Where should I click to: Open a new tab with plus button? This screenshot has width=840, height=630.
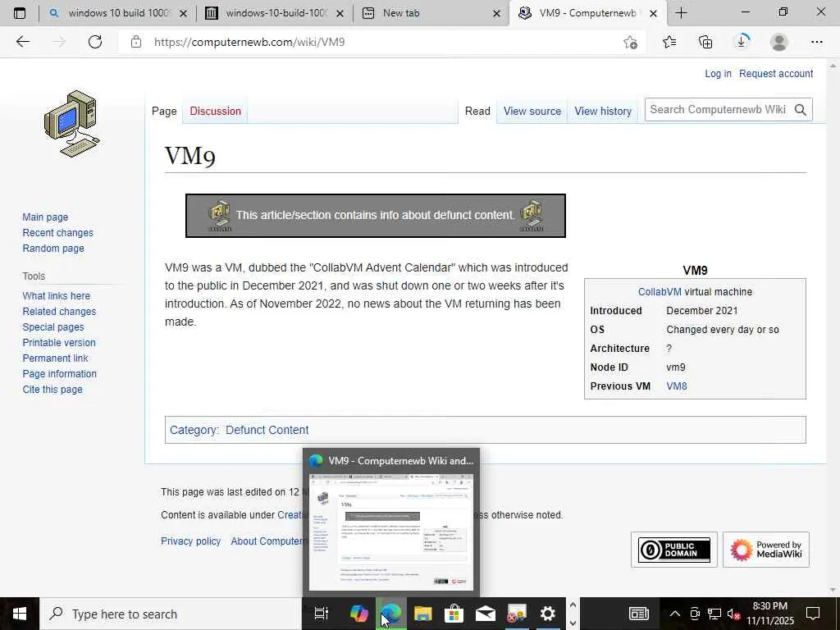point(681,13)
